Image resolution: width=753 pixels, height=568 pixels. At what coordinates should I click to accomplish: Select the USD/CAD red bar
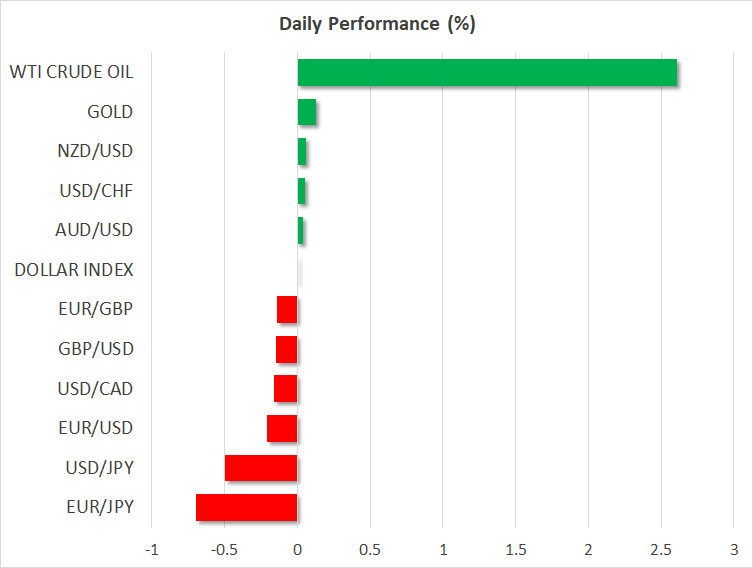tap(286, 389)
